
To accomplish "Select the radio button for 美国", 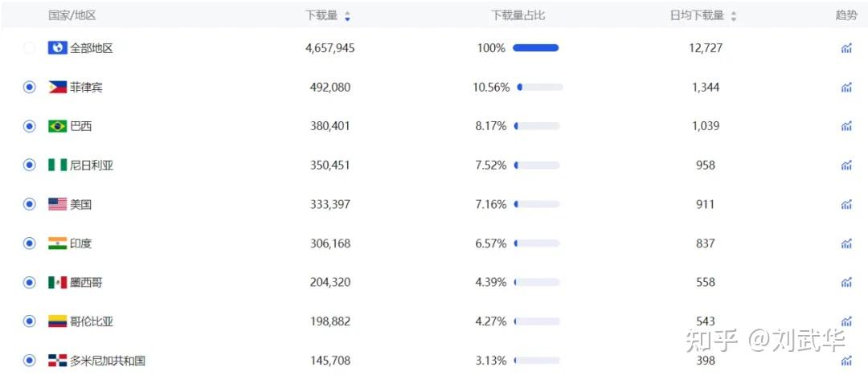I will click(30, 204).
